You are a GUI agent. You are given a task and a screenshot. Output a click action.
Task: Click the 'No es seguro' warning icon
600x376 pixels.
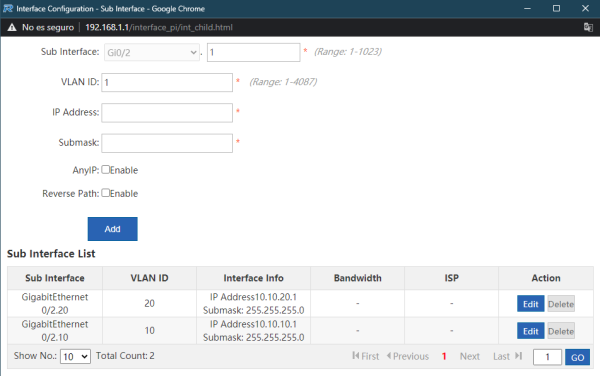tap(12, 27)
